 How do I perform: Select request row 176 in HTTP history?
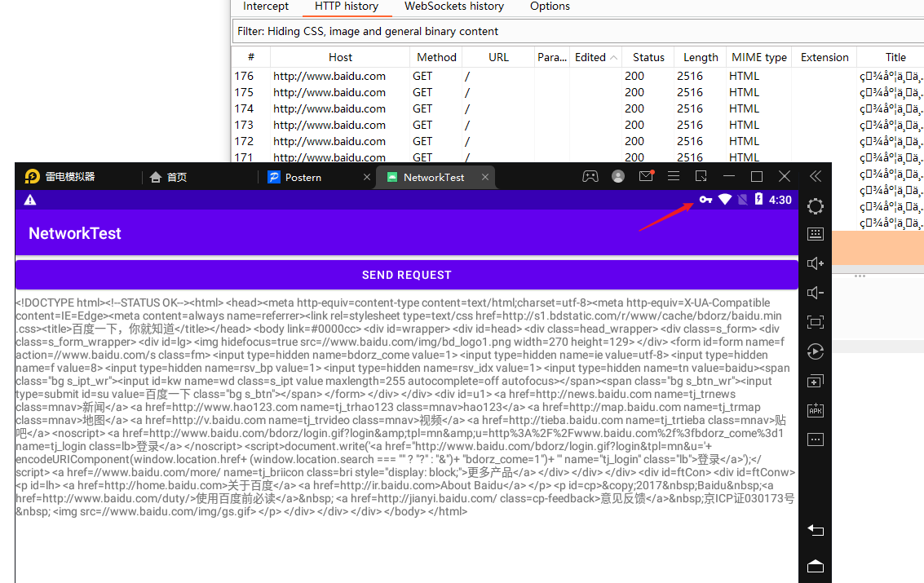(x=578, y=76)
